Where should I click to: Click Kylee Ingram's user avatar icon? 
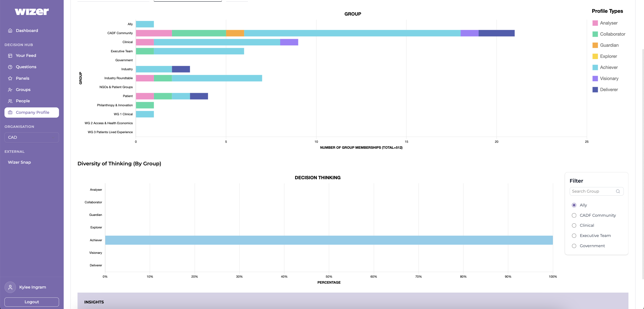(10, 287)
